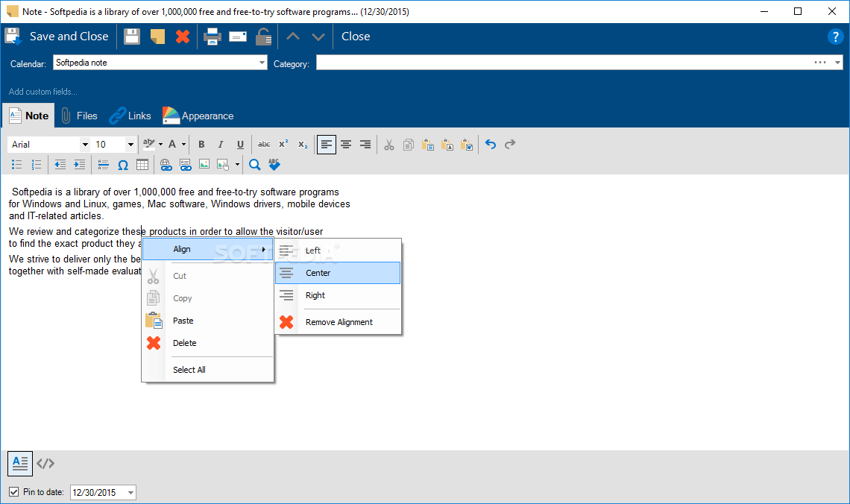Toggle strikethrough formatting
850x504 pixels.
[x=264, y=144]
